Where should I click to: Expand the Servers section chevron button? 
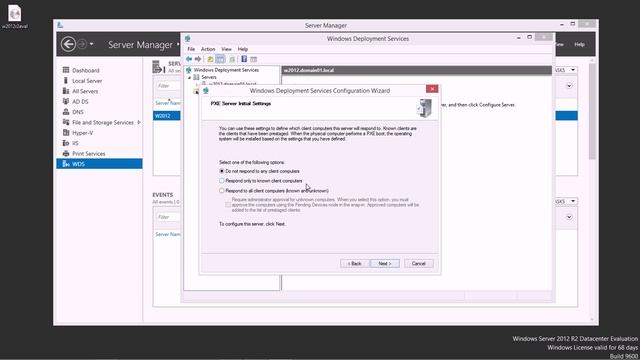click(x=569, y=86)
